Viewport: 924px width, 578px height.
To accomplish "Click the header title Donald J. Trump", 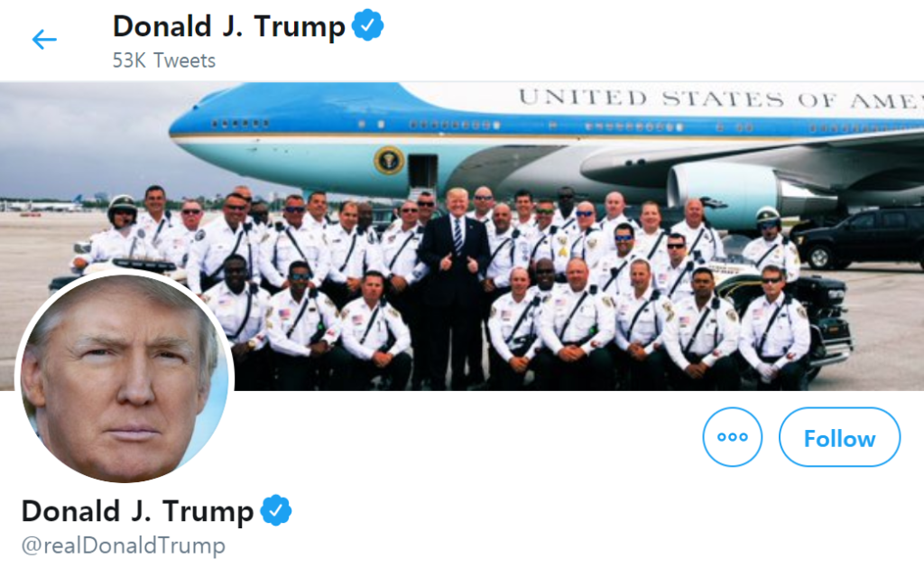I will [228, 26].
